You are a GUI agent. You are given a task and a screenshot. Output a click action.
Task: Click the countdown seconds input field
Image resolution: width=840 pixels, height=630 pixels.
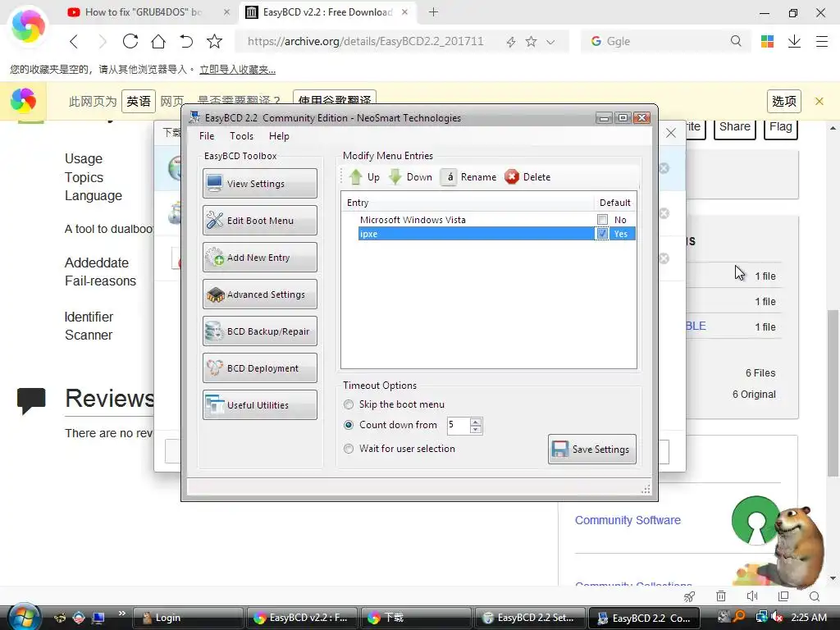coord(459,426)
